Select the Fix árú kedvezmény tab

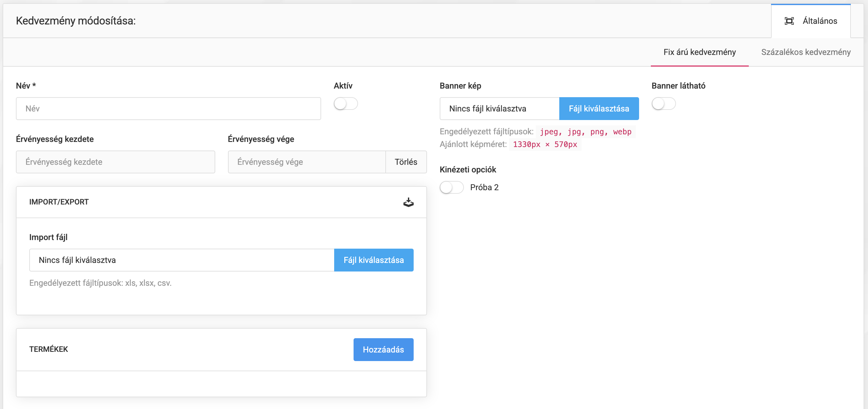point(699,52)
